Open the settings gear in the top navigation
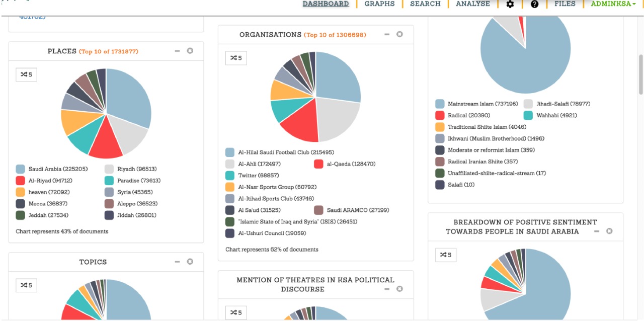 510,4
